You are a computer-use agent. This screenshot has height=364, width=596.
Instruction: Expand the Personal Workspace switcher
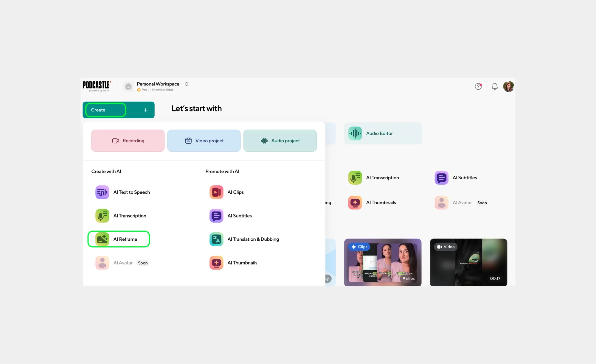[187, 84]
